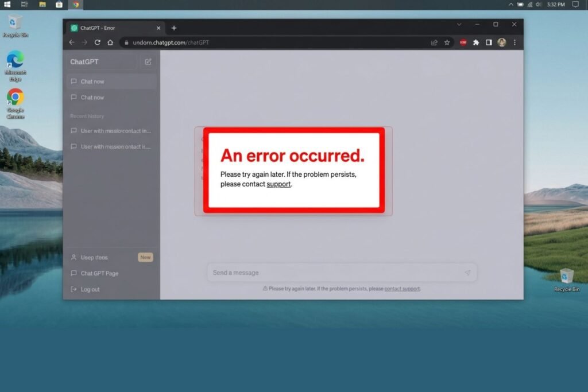Image resolution: width=588 pixels, height=392 pixels.
Task: Click the Recent history label
Action: (87, 116)
